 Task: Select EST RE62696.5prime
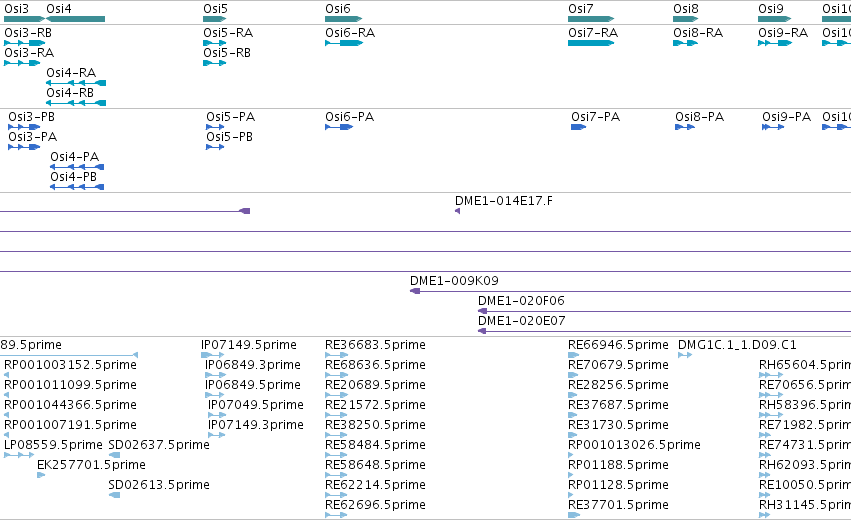coord(336,516)
